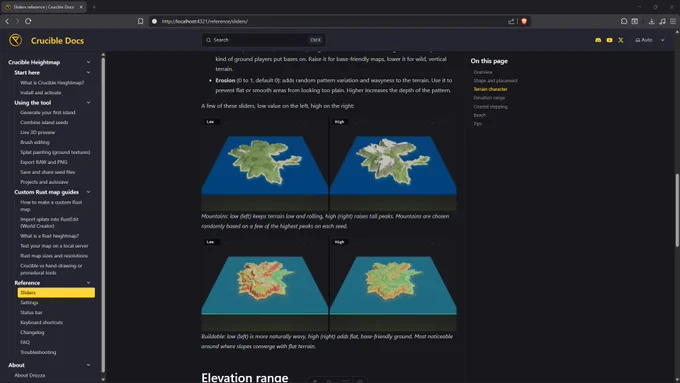The width and height of the screenshot is (680, 383).
Task: Open 'Save and share seed files' page
Action: pyautogui.click(x=47, y=172)
